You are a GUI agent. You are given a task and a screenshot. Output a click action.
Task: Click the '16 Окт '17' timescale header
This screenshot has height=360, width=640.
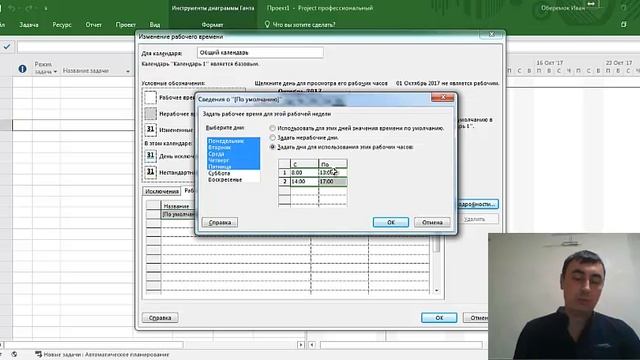tap(550, 63)
